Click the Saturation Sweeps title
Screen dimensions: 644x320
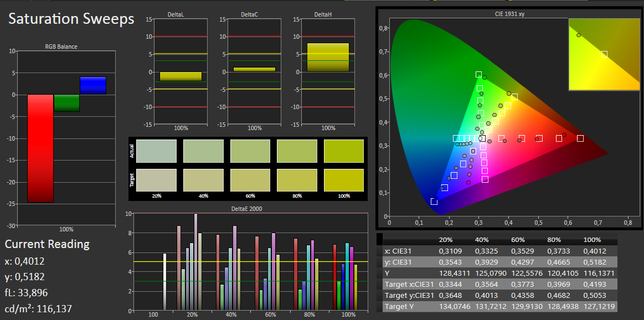click(x=71, y=19)
